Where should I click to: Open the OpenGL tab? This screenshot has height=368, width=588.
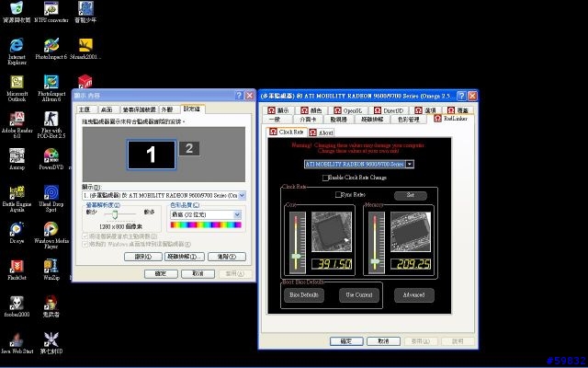click(347, 110)
